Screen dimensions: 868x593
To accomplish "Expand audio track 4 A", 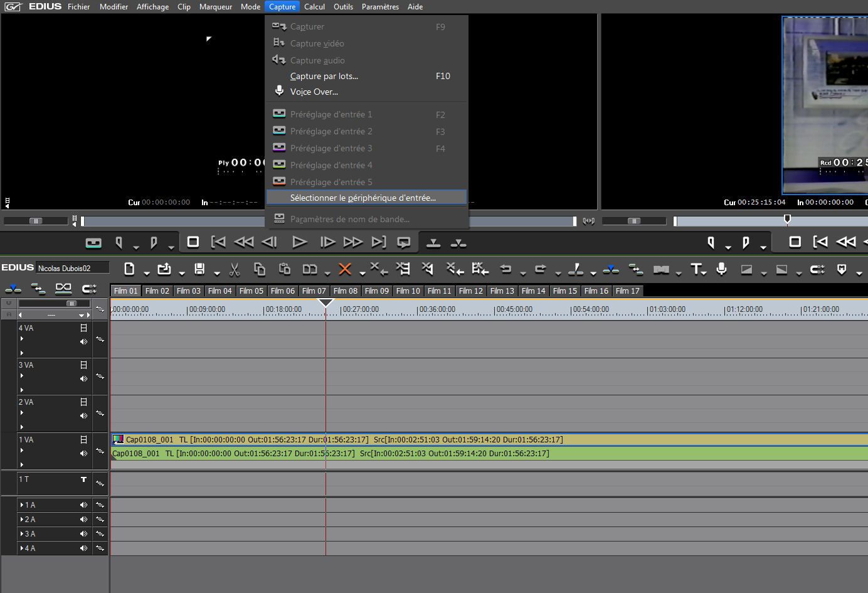I will (x=22, y=548).
